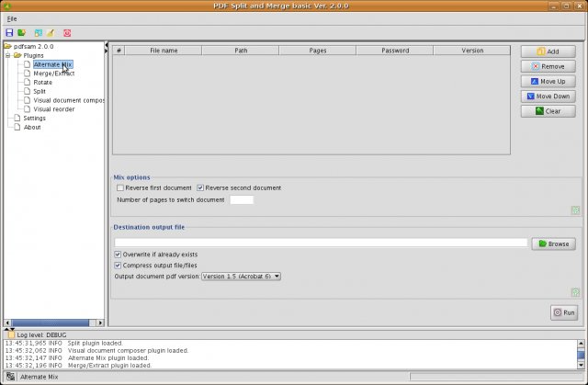
Task: Click the destination output file text field
Action: [321, 243]
